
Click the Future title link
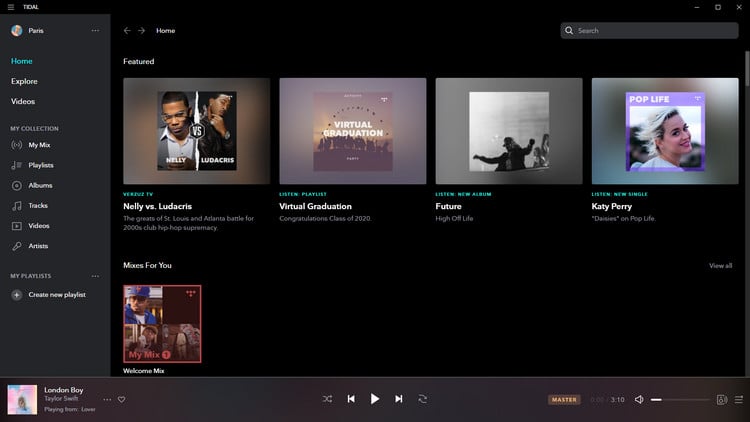448,206
